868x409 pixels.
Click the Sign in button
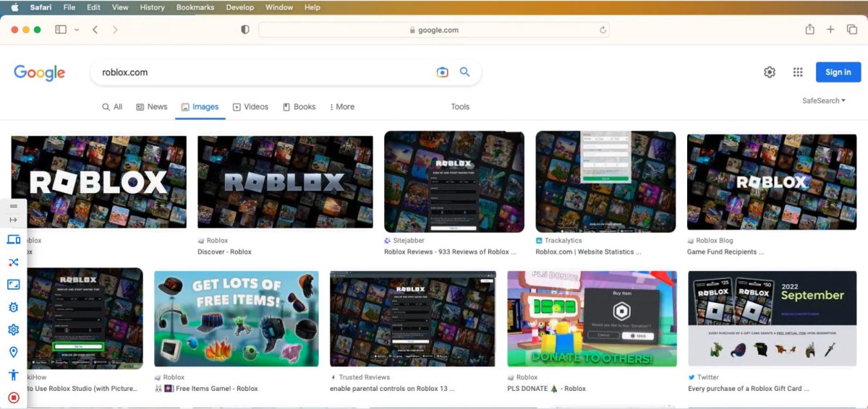pyautogui.click(x=838, y=72)
